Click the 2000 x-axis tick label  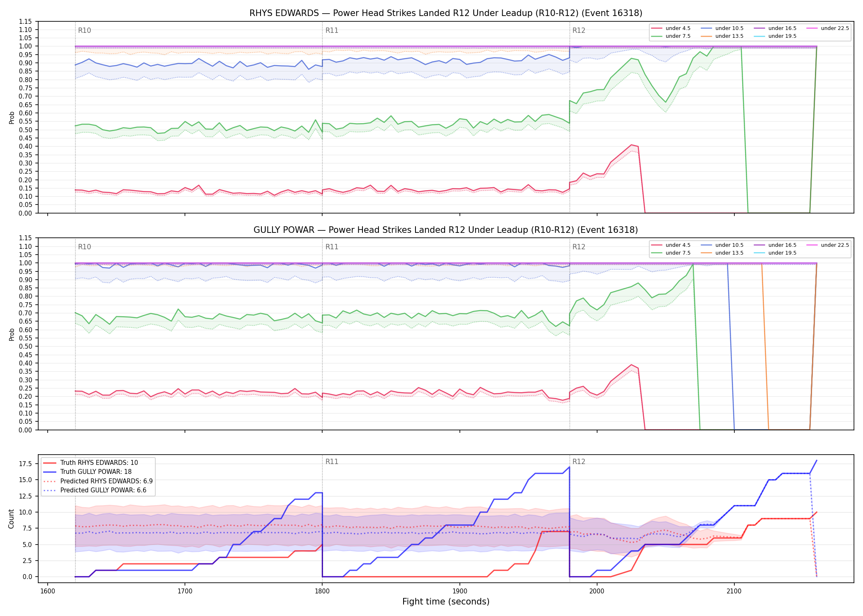tap(597, 591)
